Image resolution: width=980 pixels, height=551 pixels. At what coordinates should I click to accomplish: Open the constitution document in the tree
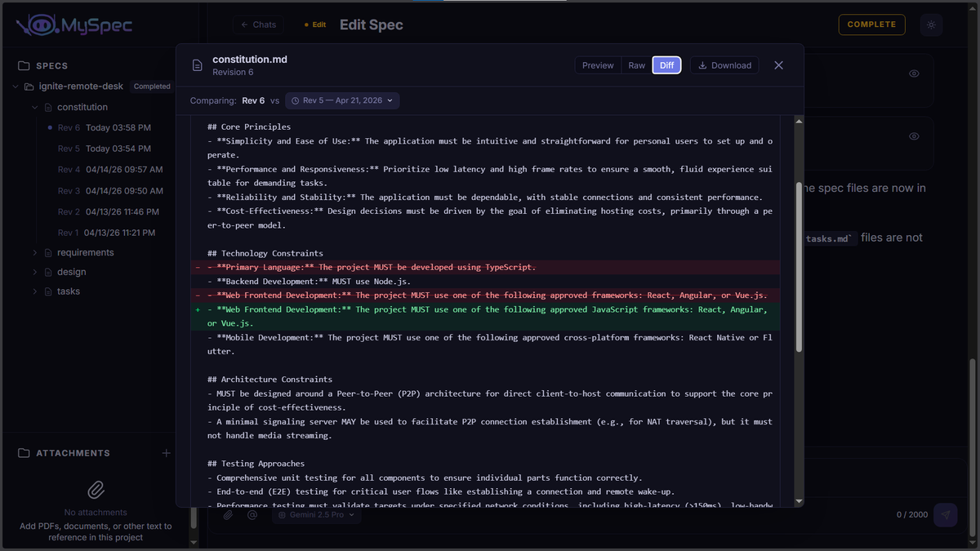pyautogui.click(x=82, y=107)
